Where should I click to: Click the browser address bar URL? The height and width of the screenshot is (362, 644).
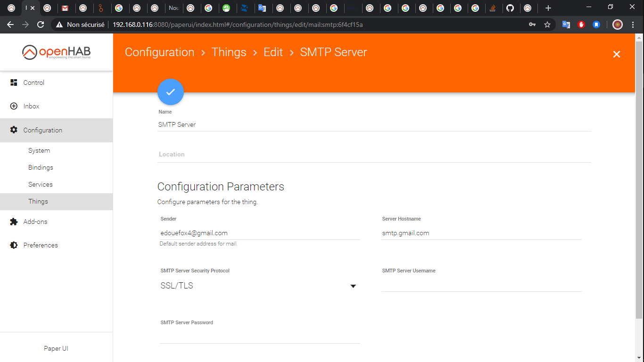(x=238, y=25)
